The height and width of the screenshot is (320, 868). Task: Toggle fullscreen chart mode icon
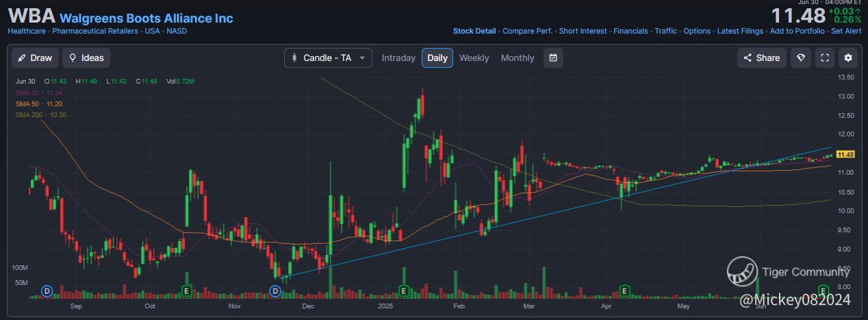tap(825, 58)
